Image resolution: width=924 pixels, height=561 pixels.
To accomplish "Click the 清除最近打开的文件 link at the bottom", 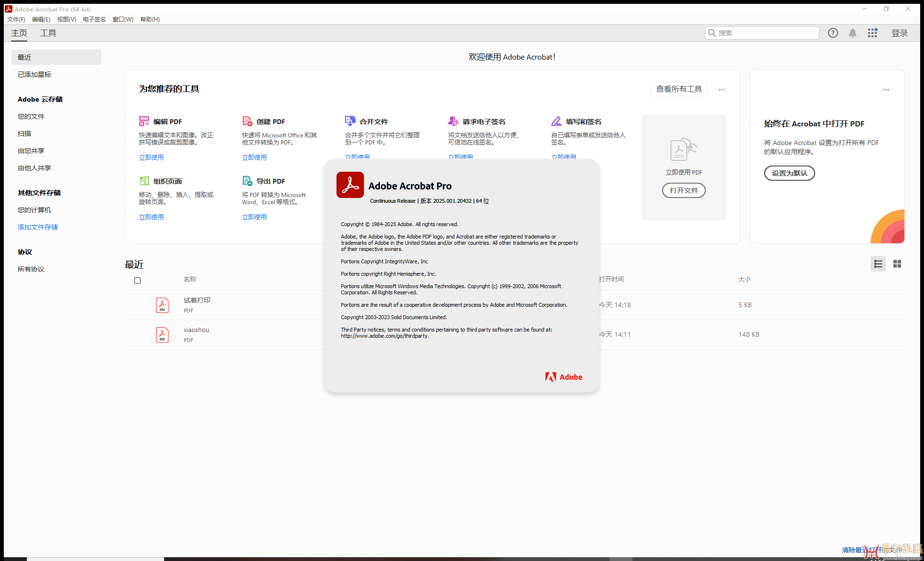I will pyautogui.click(x=871, y=550).
